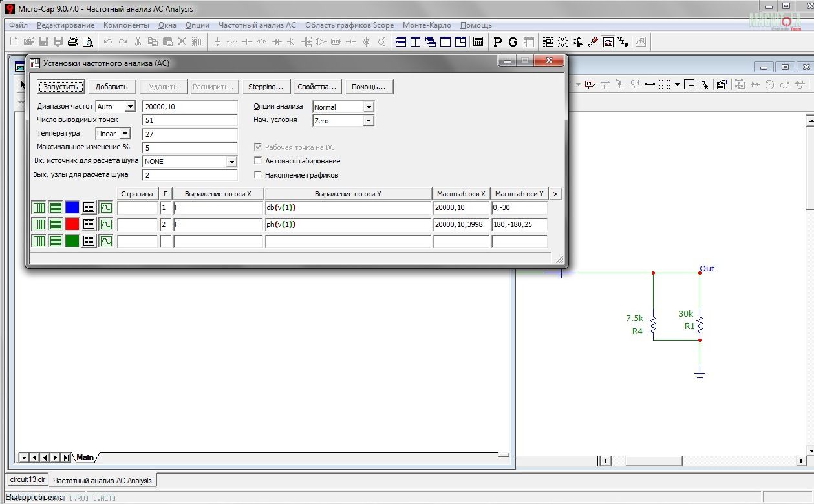Open the Редактирование menu
Image resolution: width=814 pixels, height=504 pixels.
(65, 25)
